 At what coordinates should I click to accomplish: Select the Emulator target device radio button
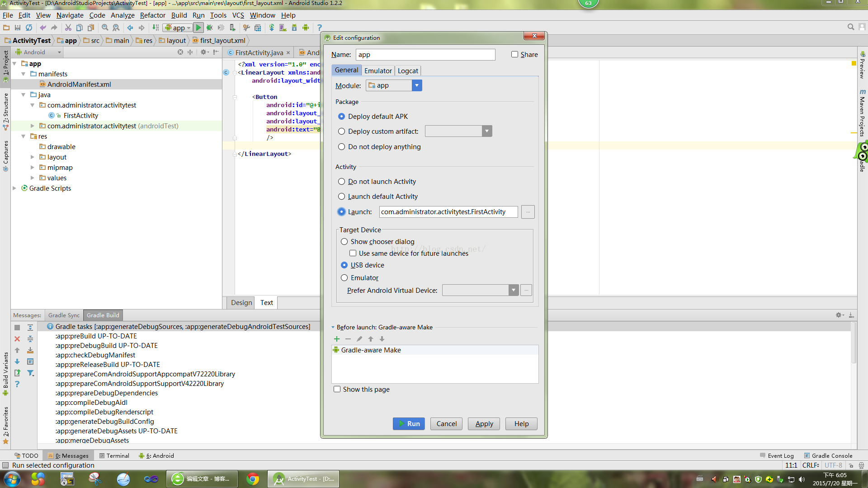344,278
